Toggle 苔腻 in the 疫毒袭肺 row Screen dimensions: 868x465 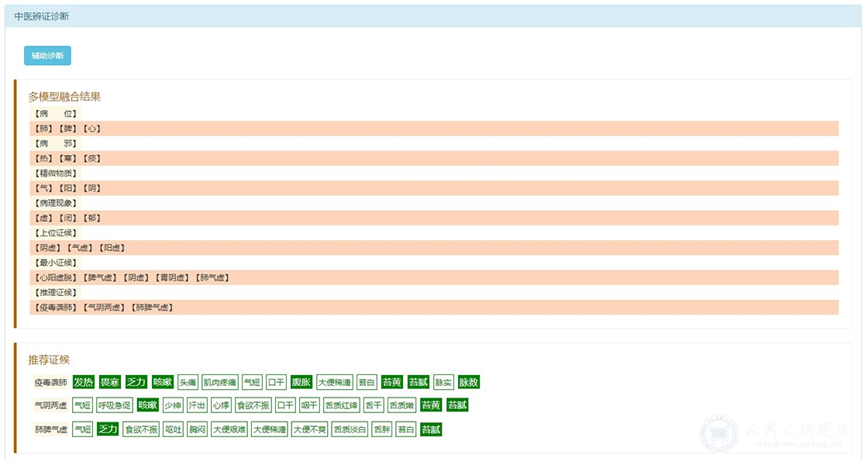click(418, 382)
